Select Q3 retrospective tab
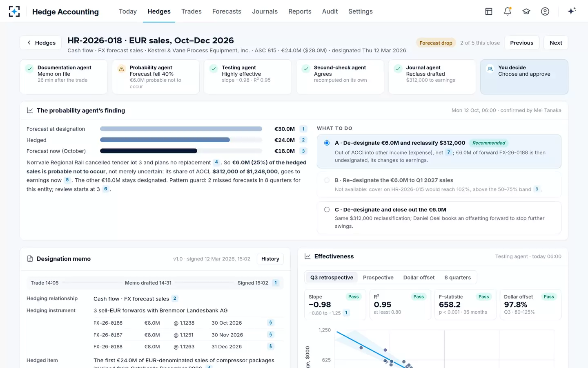This screenshot has width=588, height=368. 332,277
